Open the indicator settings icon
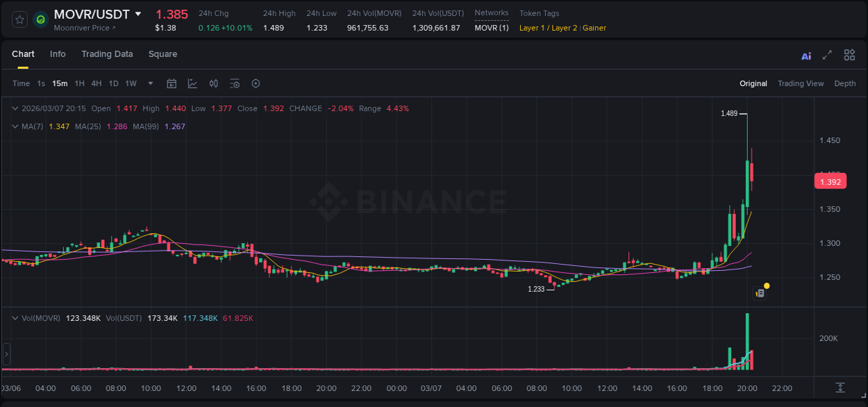This screenshot has height=407, width=868. pos(235,83)
